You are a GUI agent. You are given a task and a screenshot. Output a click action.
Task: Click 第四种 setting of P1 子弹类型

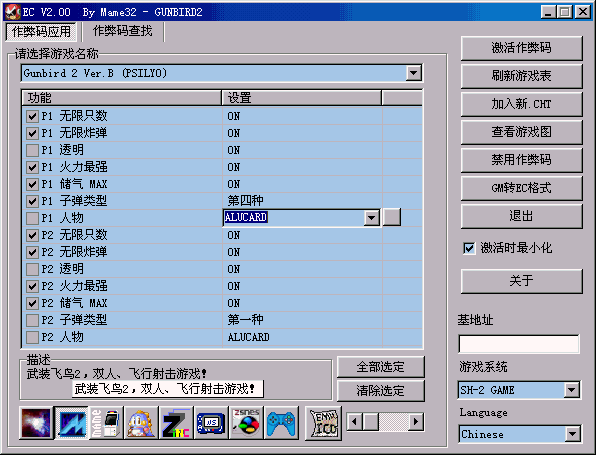click(245, 201)
